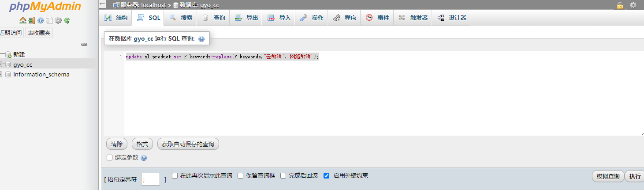
Task: Click the padlock icon at top right
Action: [620, 5]
